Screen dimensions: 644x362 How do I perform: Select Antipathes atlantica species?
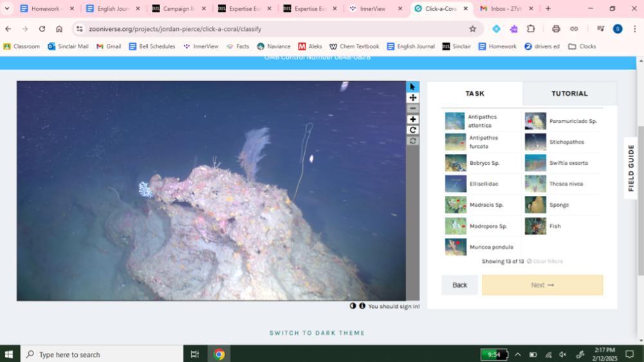482,121
